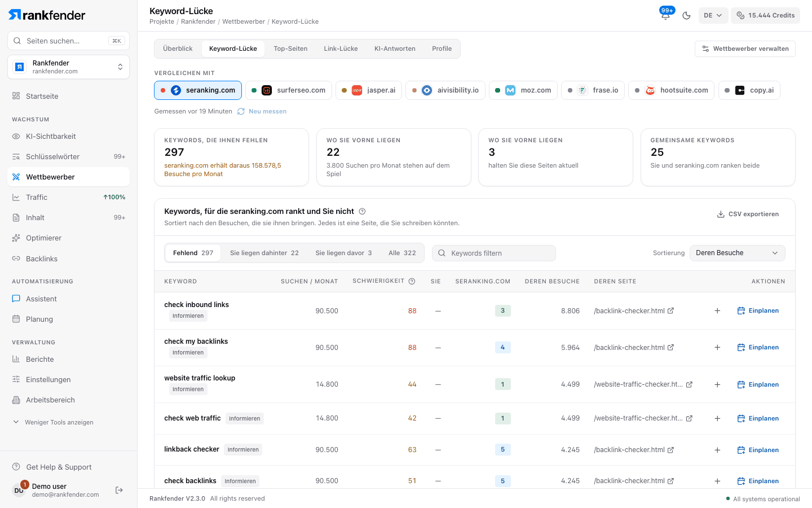Switch to the Top-Seiten tab

[290, 49]
